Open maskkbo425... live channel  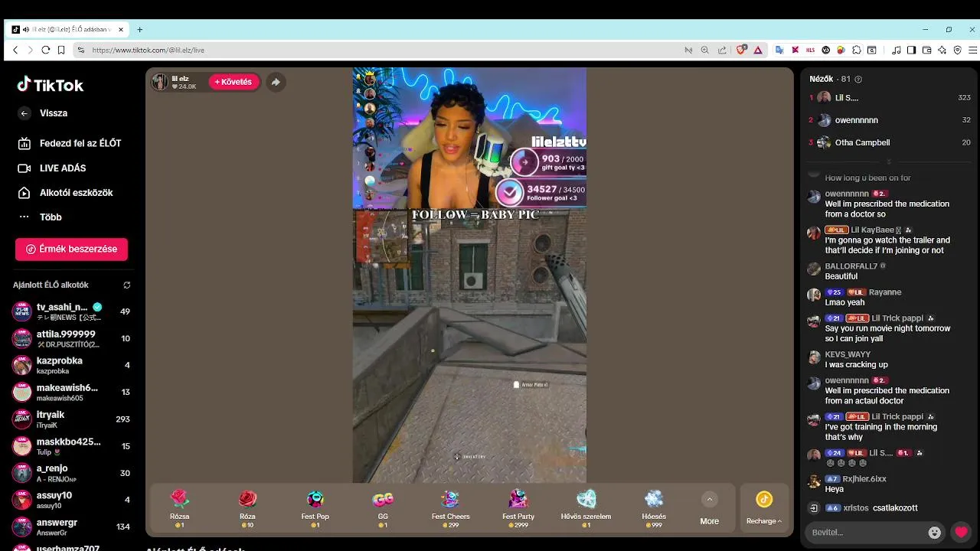click(x=71, y=446)
